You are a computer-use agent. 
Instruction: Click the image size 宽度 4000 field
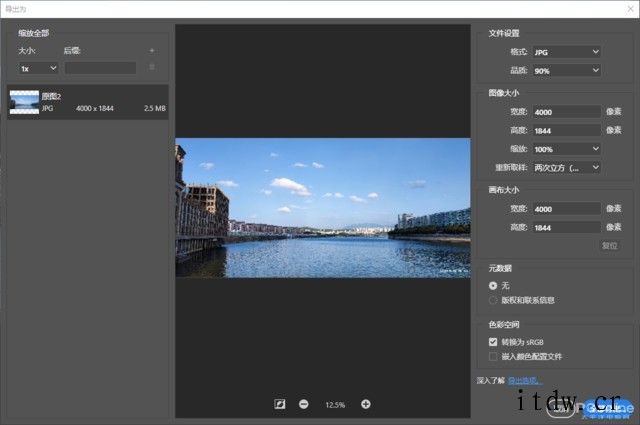click(x=567, y=112)
